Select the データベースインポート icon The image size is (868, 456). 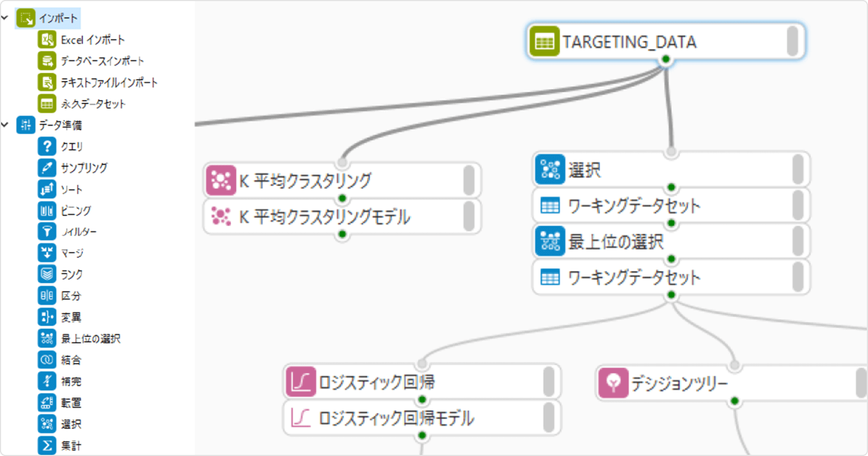47,61
